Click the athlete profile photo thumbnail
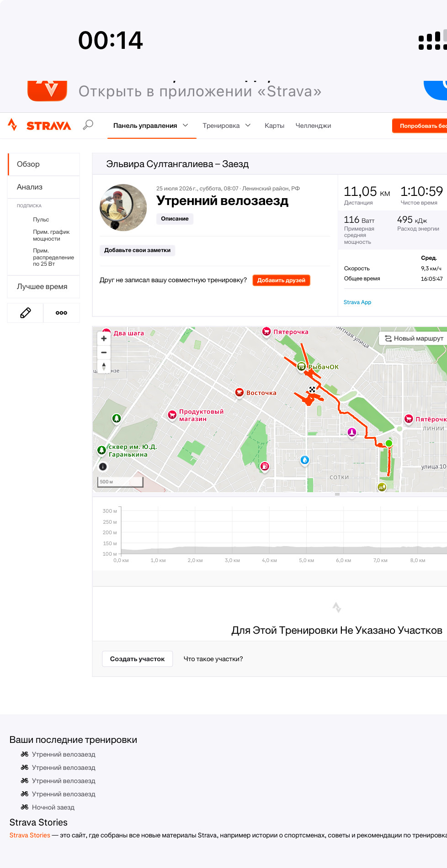This screenshot has height=868, width=447. [123, 207]
